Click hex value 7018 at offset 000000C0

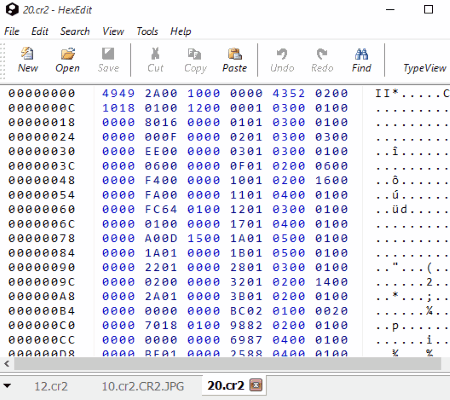[x=161, y=325]
